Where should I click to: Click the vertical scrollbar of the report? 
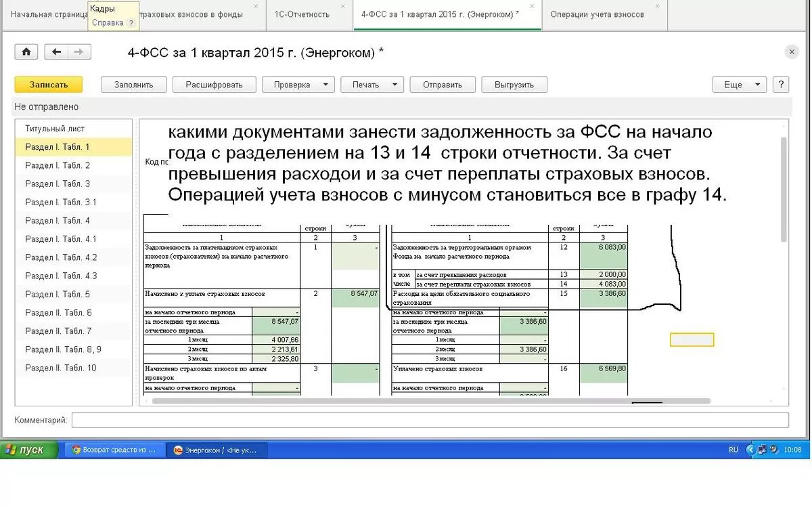[x=784, y=190]
